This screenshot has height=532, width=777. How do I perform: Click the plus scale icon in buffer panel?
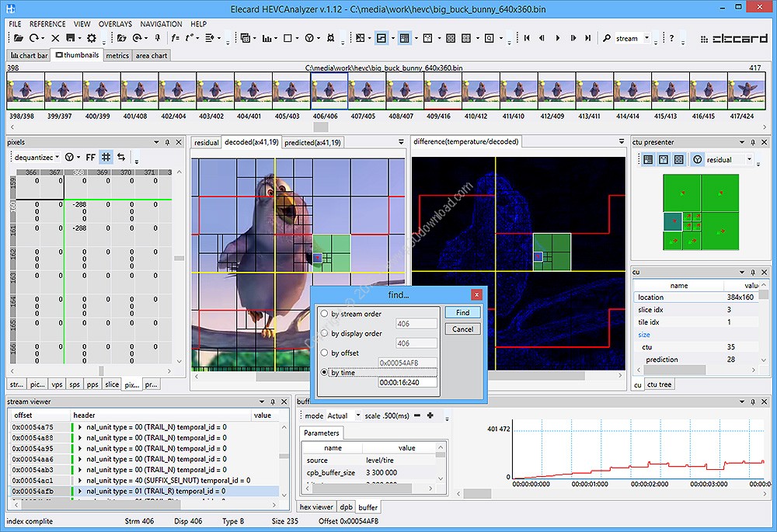click(x=430, y=416)
